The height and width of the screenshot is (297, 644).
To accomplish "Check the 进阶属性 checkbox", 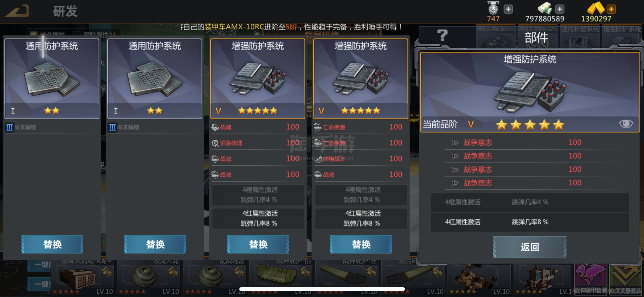I will 77,34.
